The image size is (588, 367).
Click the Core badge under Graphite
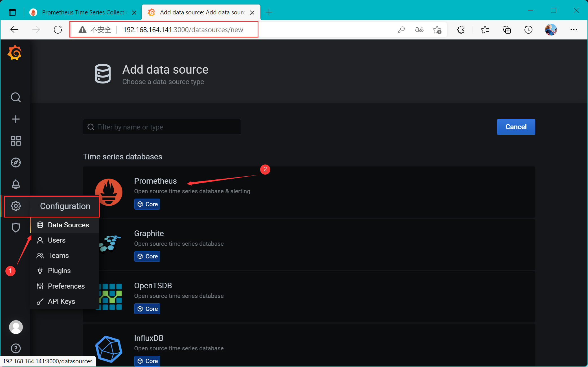click(x=147, y=256)
